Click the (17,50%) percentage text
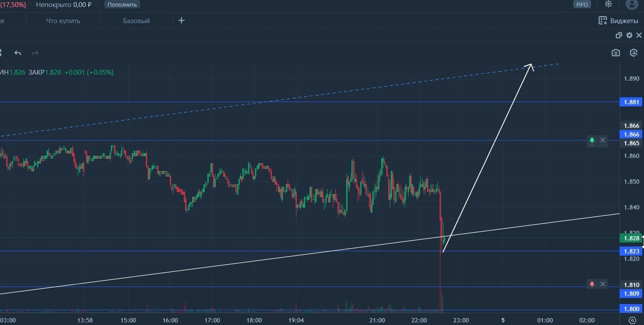 point(13,4)
